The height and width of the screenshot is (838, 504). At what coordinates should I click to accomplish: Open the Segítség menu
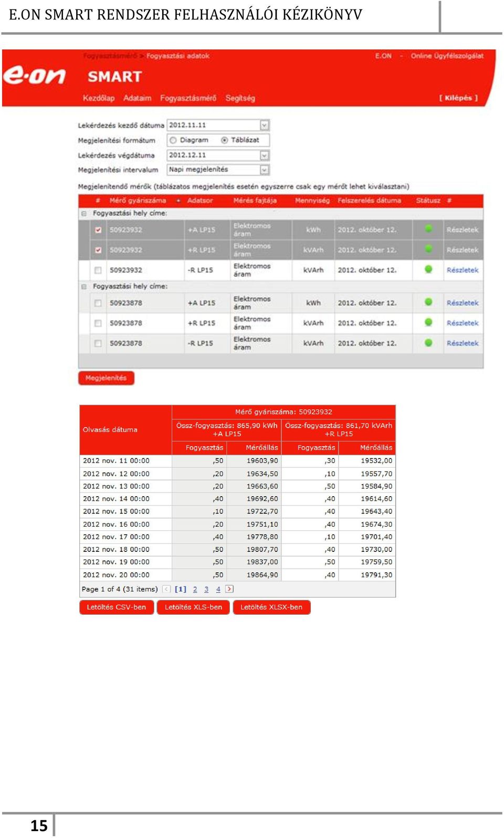point(240,98)
